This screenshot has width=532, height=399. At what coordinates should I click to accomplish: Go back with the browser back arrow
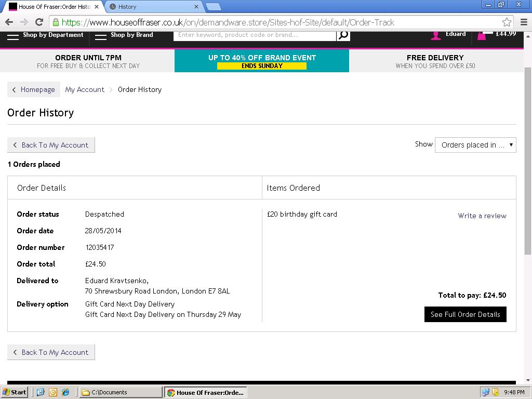click(9, 22)
